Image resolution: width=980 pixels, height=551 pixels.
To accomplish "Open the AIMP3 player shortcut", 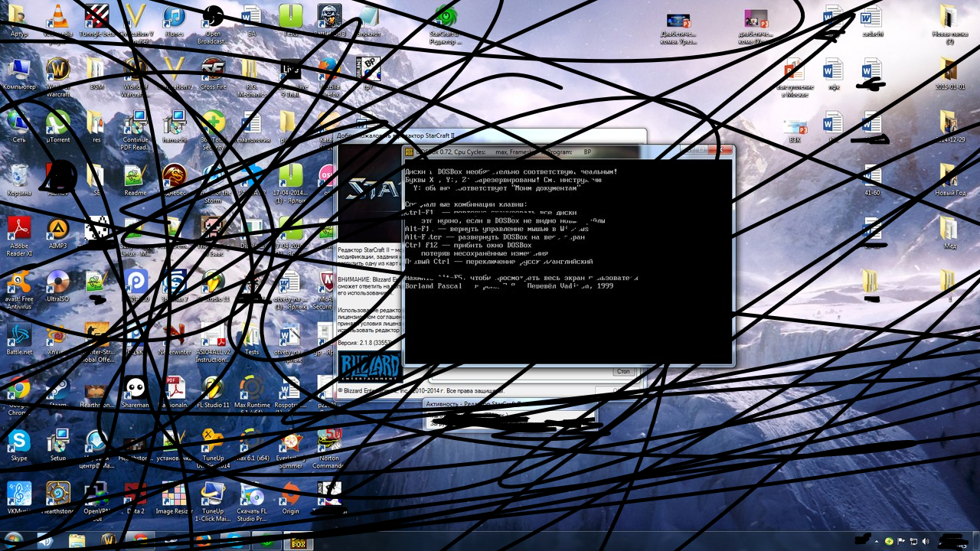I will [57, 233].
